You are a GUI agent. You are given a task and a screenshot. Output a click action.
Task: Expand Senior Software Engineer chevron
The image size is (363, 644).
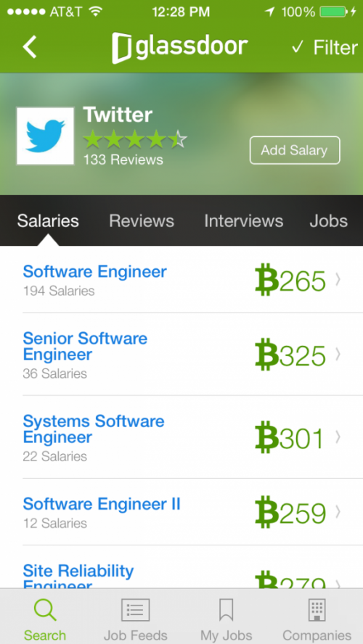tap(338, 354)
